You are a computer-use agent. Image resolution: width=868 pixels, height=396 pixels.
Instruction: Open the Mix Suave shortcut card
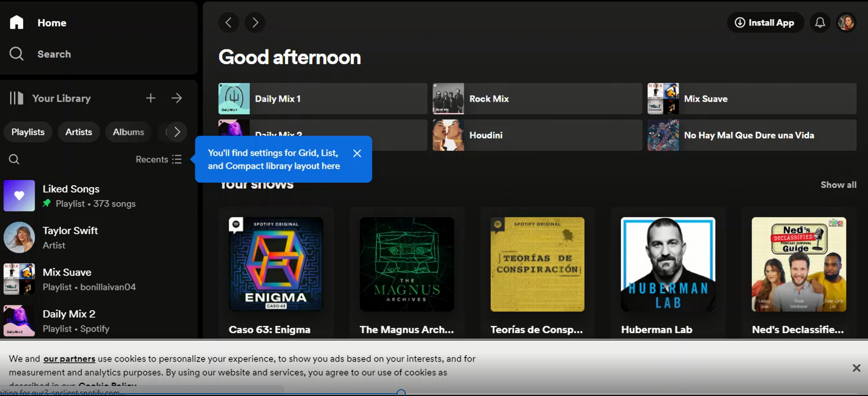752,99
